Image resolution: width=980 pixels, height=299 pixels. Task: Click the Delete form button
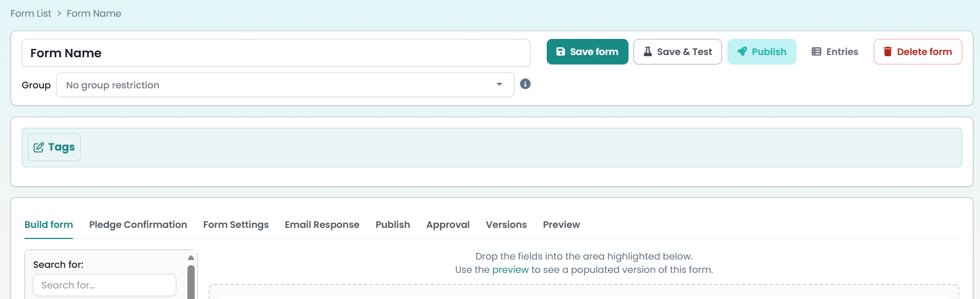pos(918,52)
